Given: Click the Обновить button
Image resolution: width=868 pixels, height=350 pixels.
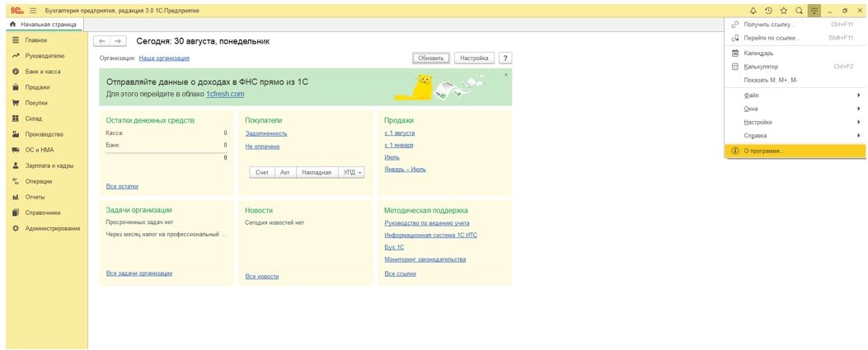Looking at the screenshot, I should [431, 58].
